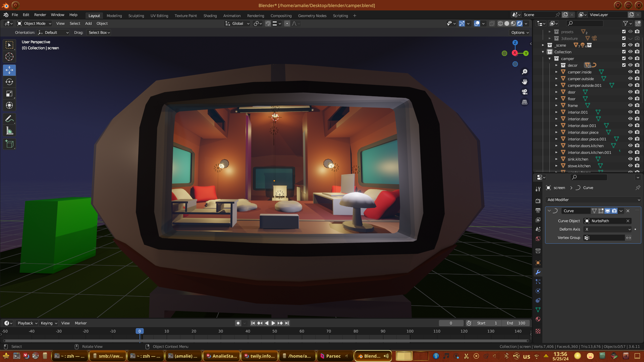Open the Deform Axis dropdown

[x=608, y=229]
